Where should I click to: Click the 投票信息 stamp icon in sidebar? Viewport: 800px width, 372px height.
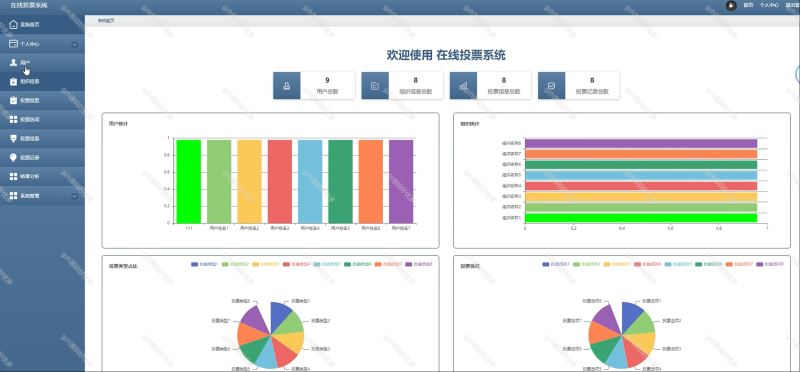tap(14, 138)
